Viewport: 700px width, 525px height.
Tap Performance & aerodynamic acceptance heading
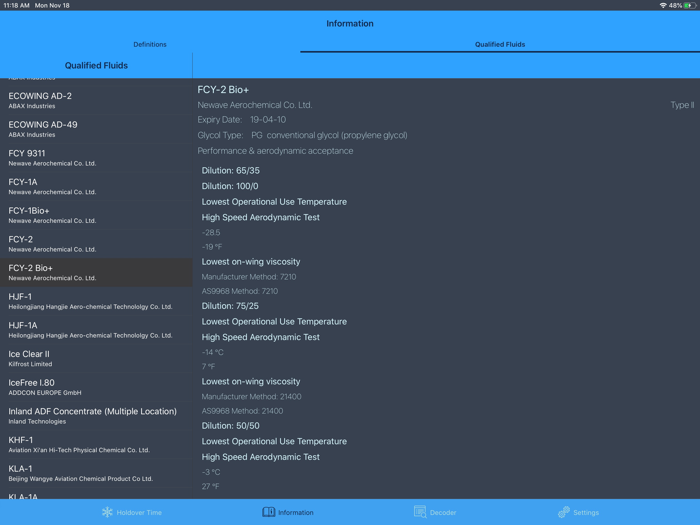tap(275, 151)
